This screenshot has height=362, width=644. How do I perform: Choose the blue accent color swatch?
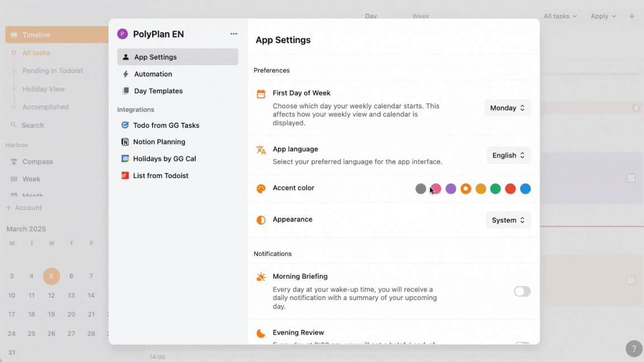[525, 189]
